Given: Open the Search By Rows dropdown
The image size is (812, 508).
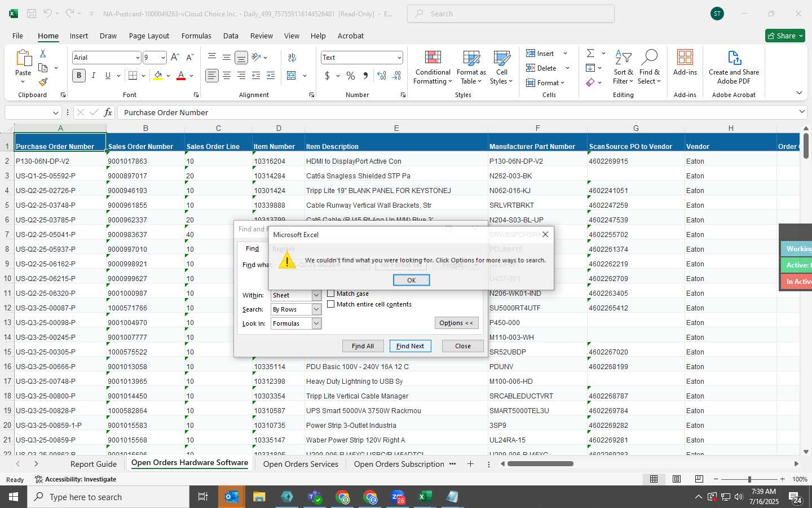Looking at the screenshot, I should 316,309.
